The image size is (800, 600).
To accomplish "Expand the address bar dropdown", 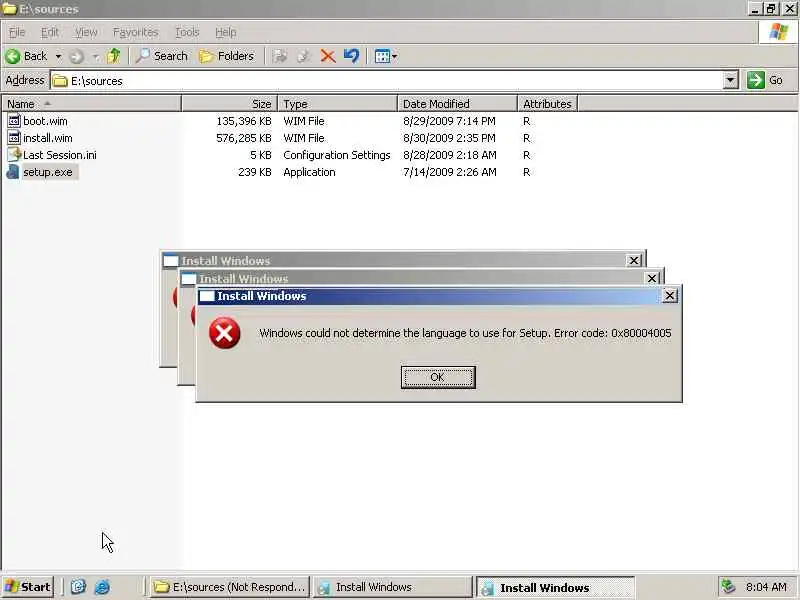I will [x=731, y=81].
